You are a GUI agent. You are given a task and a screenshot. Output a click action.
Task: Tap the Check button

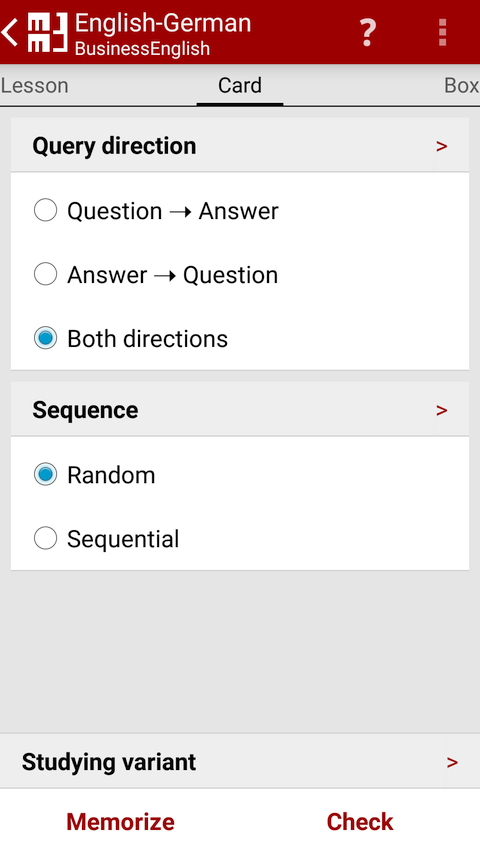360,821
